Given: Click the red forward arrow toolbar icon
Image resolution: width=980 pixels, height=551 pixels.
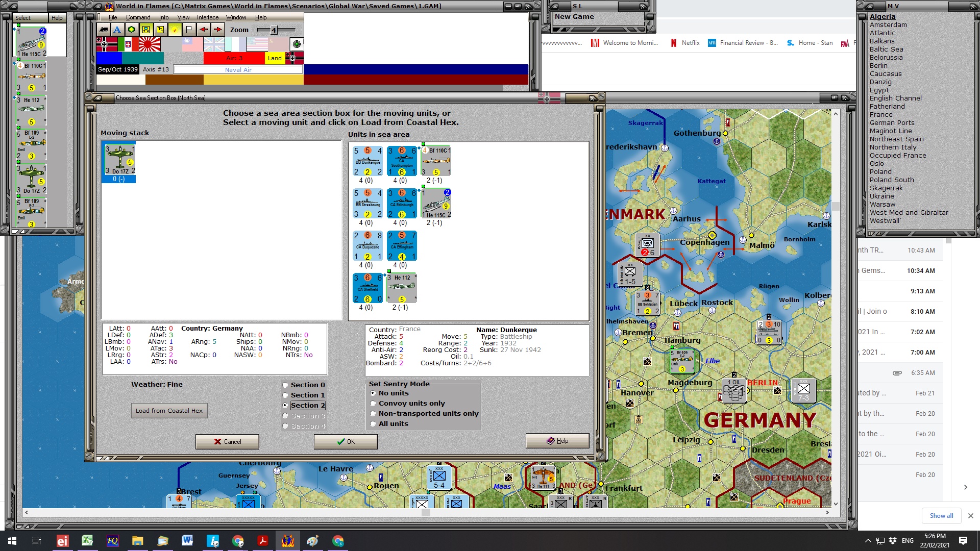Looking at the screenshot, I should tap(217, 30).
